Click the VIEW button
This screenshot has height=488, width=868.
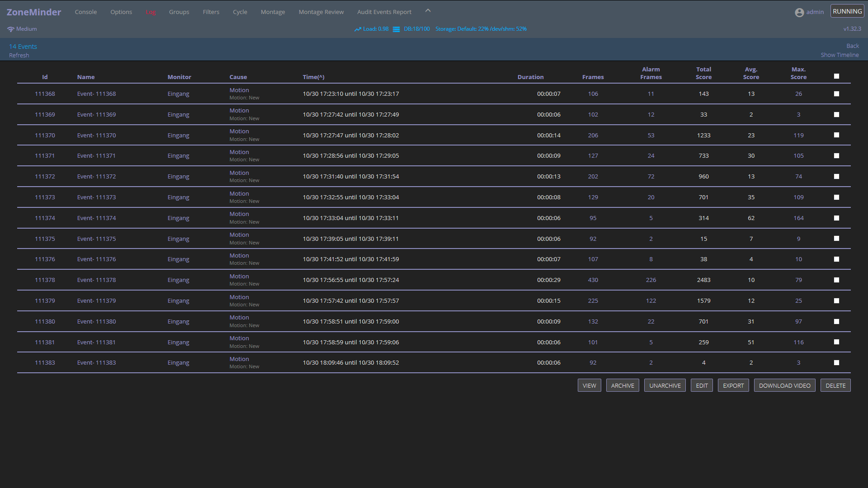(589, 385)
